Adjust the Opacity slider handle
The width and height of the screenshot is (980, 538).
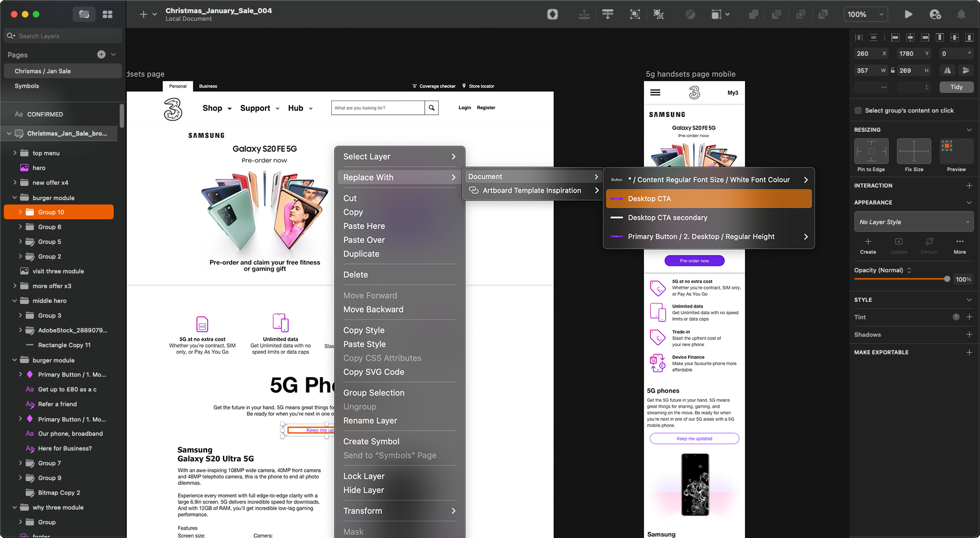pyautogui.click(x=947, y=279)
